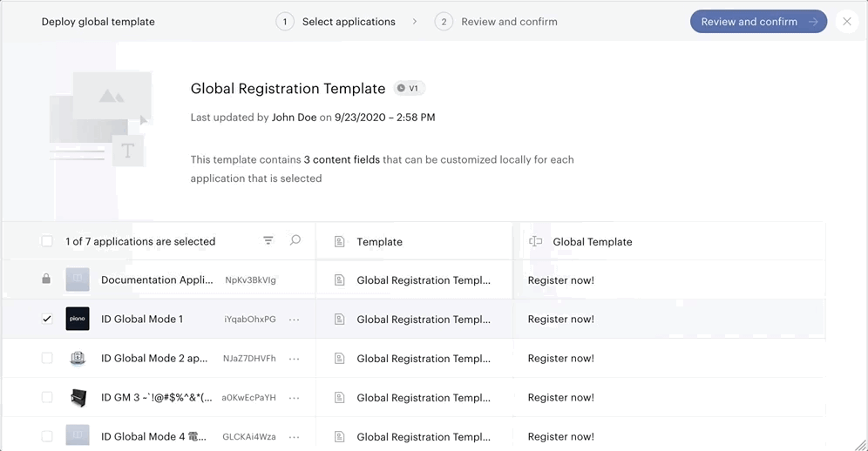Check the ID Global Mode 2 application checkbox

click(x=47, y=358)
